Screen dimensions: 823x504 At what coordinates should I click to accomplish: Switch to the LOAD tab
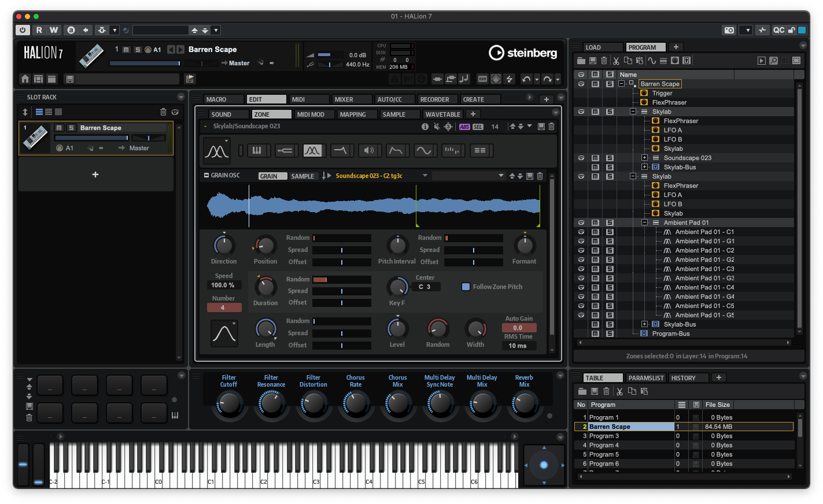click(602, 47)
